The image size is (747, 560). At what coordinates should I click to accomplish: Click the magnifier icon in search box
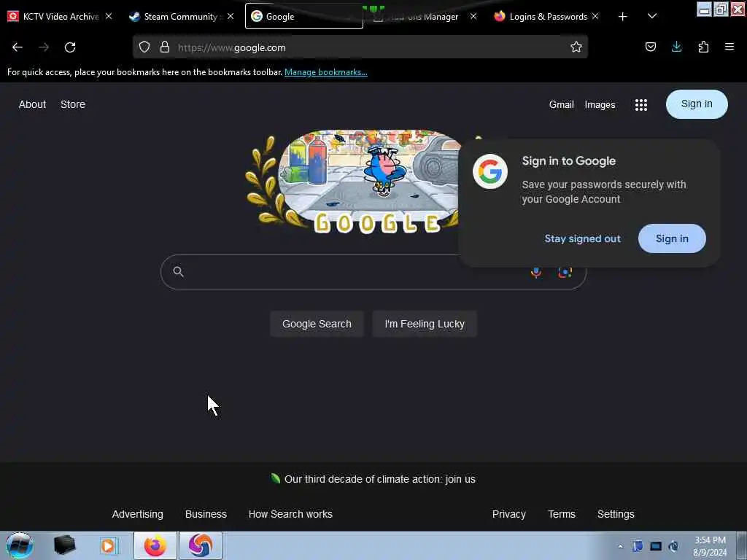point(178,271)
